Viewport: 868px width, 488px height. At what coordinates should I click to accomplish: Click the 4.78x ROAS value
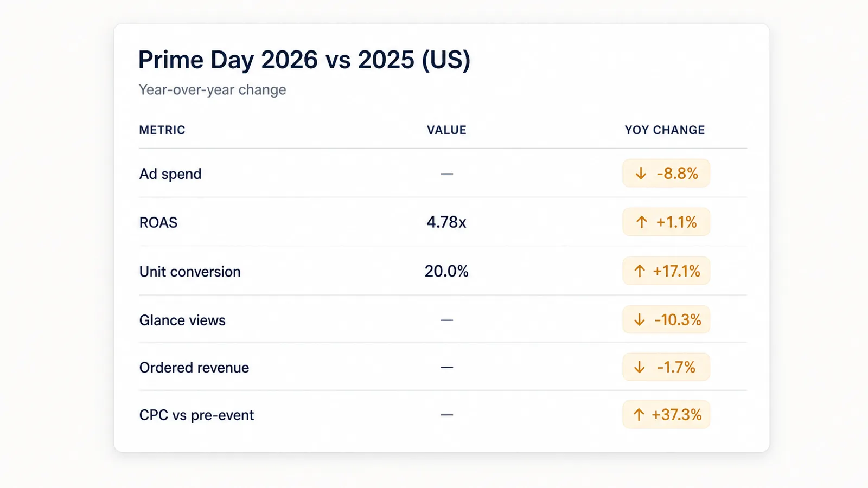point(446,222)
